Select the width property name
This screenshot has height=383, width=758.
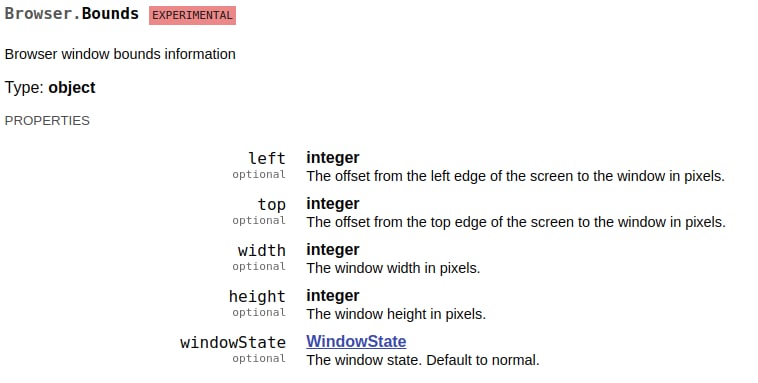pyautogui.click(x=262, y=250)
